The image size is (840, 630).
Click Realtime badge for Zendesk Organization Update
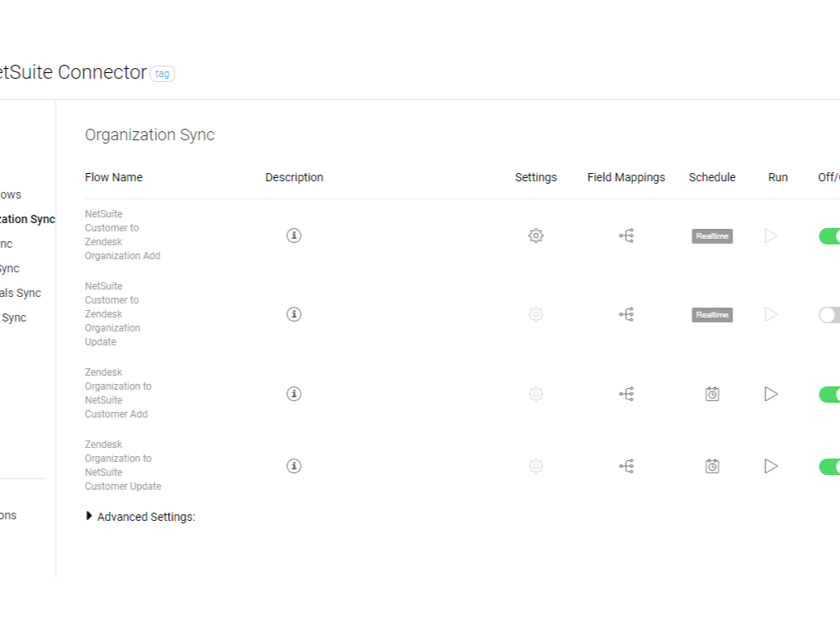712,315
